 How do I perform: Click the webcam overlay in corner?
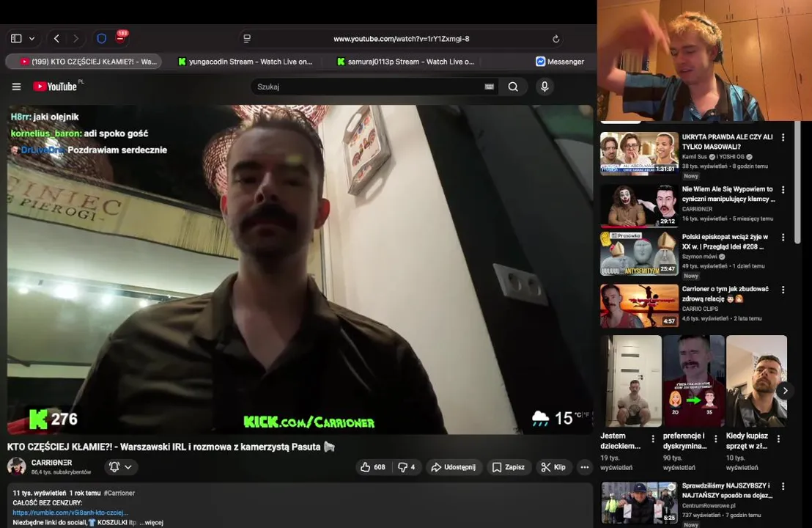point(704,60)
